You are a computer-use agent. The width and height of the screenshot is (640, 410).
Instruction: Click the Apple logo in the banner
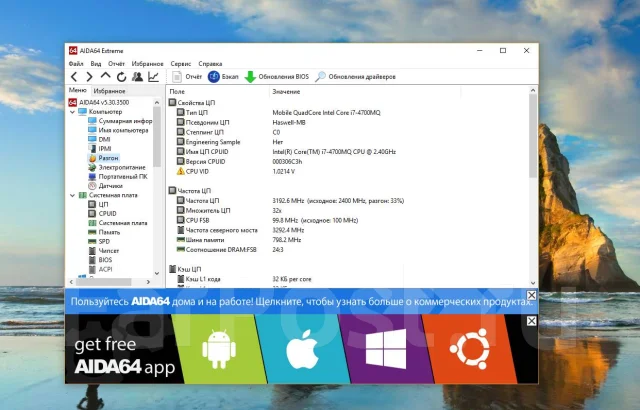click(x=302, y=349)
